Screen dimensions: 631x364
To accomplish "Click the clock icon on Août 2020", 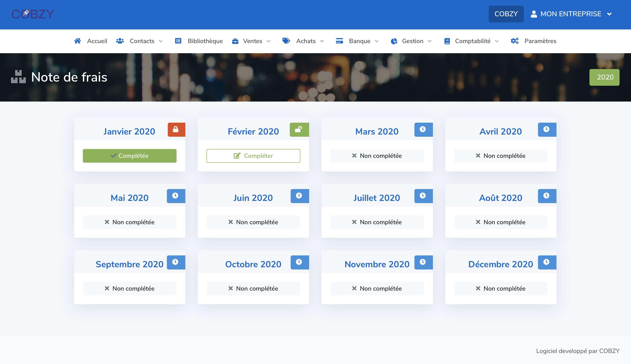I will 547,196.
